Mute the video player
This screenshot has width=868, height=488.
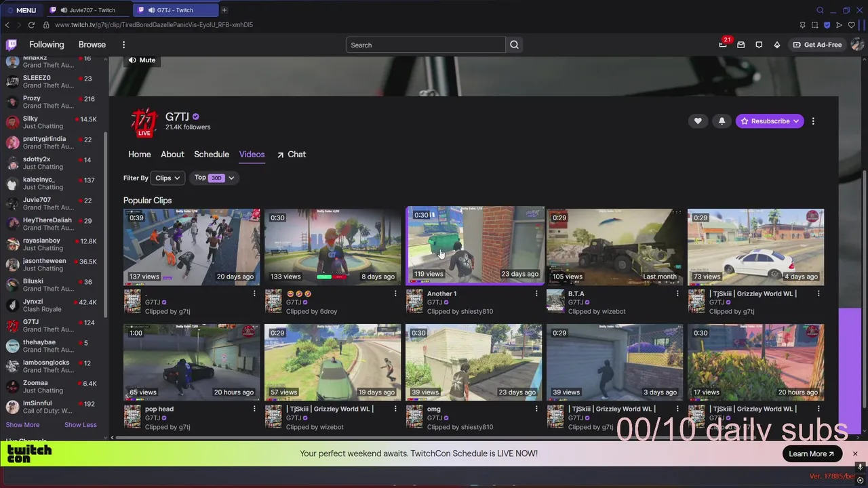point(142,60)
